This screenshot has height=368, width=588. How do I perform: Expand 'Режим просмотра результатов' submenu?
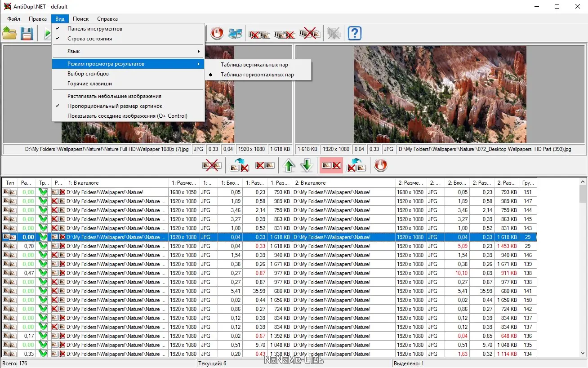[128, 64]
